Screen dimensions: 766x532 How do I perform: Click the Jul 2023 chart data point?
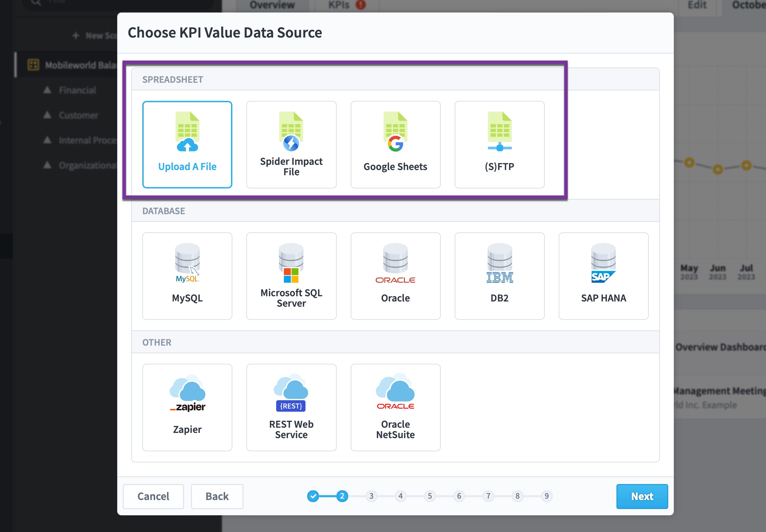point(746,166)
